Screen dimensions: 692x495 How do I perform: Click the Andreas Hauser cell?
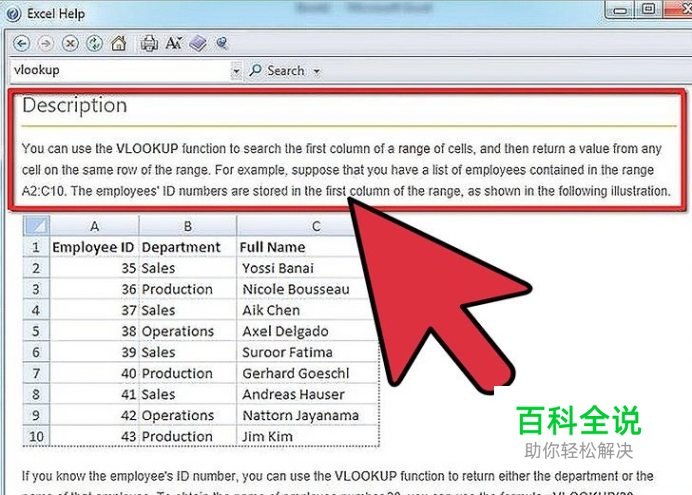pyautogui.click(x=308, y=394)
